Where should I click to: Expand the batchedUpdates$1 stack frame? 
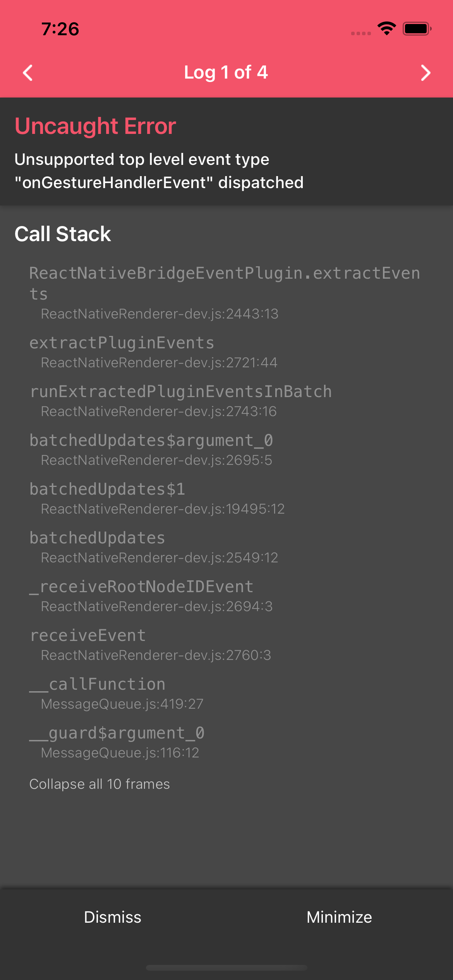[108, 489]
